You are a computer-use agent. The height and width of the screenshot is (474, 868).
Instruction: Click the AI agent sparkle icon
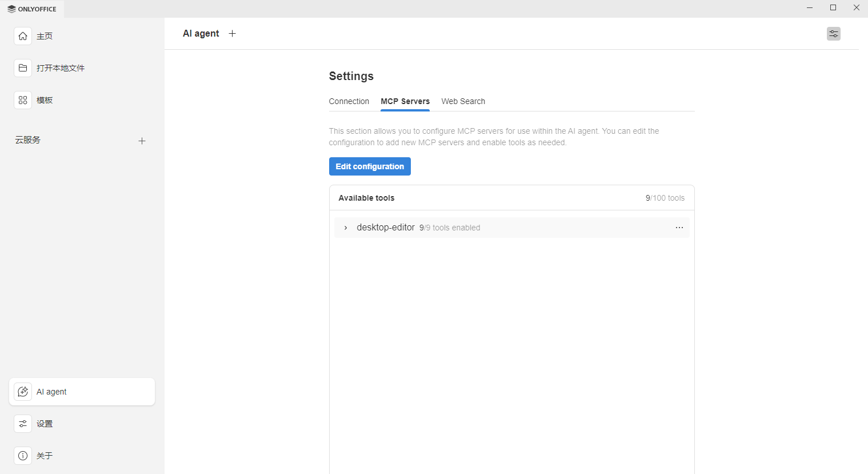pyautogui.click(x=23, y=392)
